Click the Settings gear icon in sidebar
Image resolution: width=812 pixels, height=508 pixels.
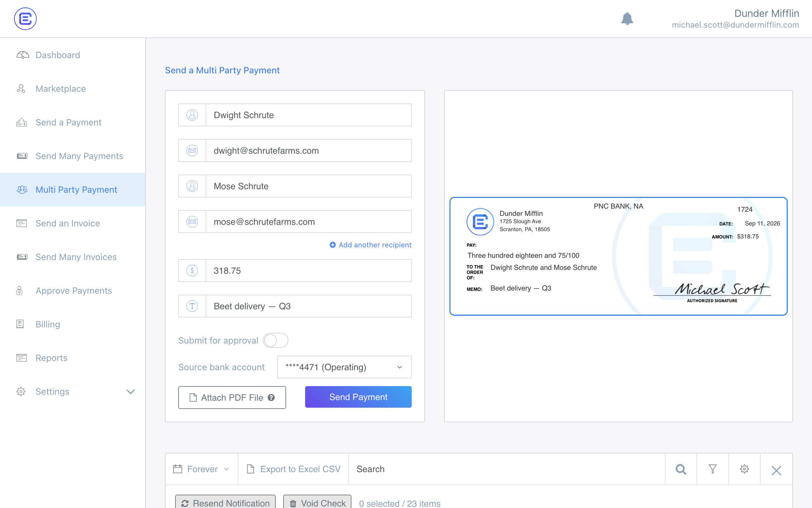[21, 391]
